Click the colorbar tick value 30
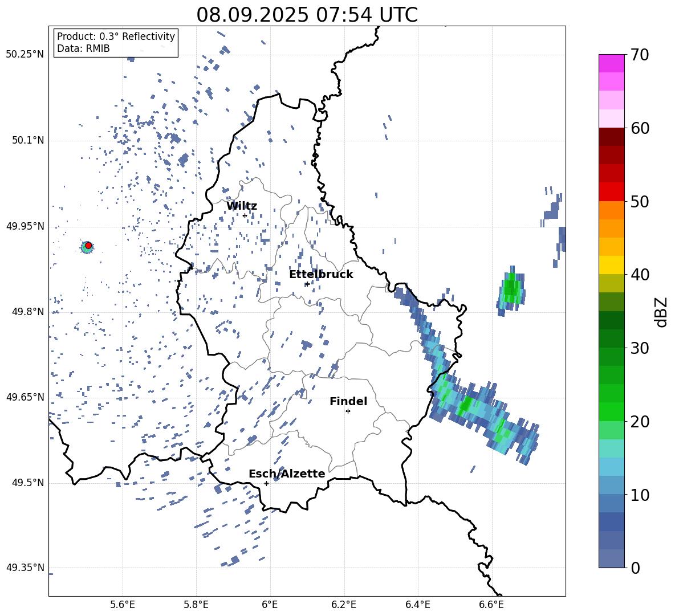Screen dimensions: 675x616 (640, 348)
